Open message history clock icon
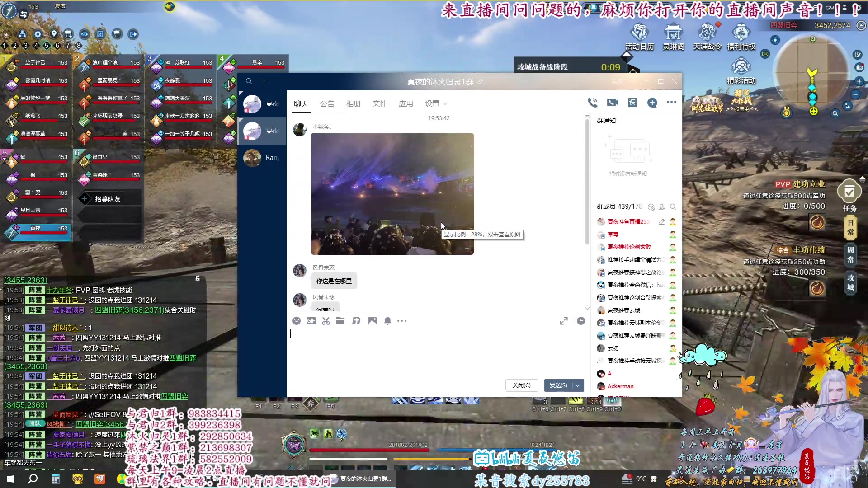The image size is (868, 488). (581, 321)
